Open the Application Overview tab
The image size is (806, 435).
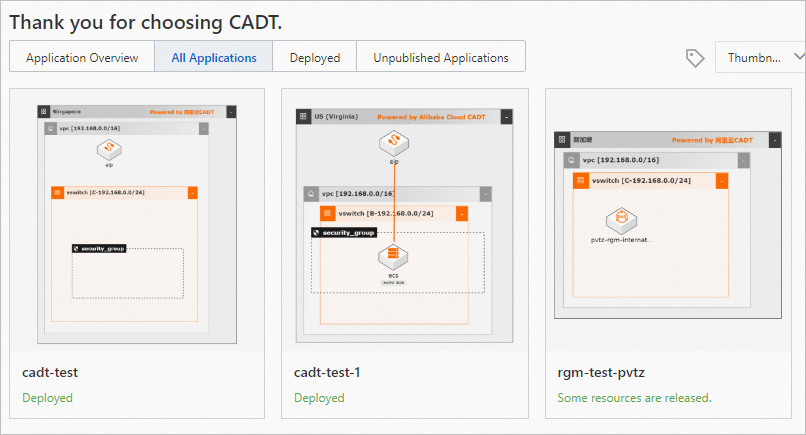[82, 58]
